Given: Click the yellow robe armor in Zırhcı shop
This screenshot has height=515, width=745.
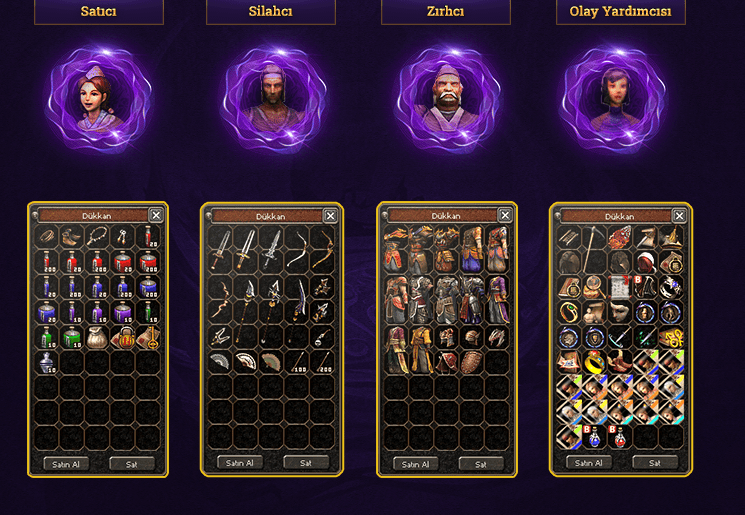Looking at the screenshot, I should click(421, 349).
